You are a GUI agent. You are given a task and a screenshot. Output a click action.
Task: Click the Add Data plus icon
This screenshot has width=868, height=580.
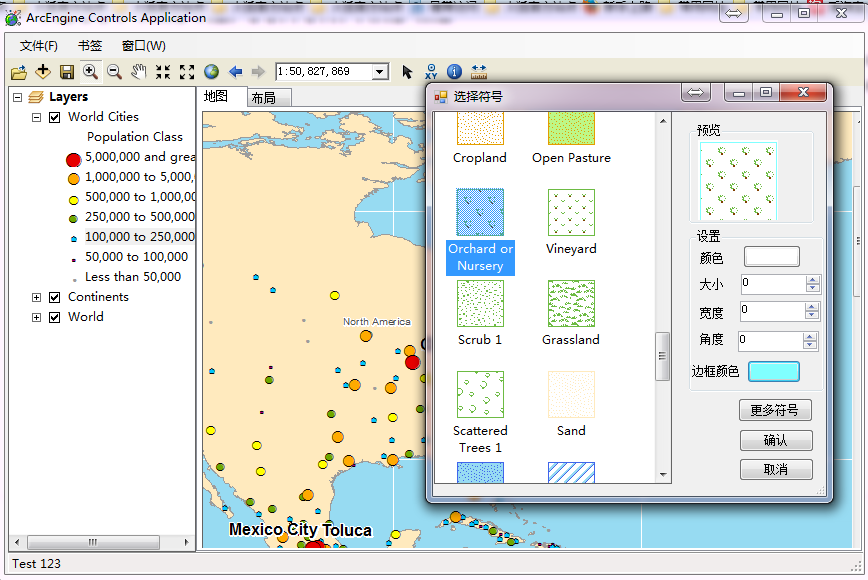[x=43, y=71]
